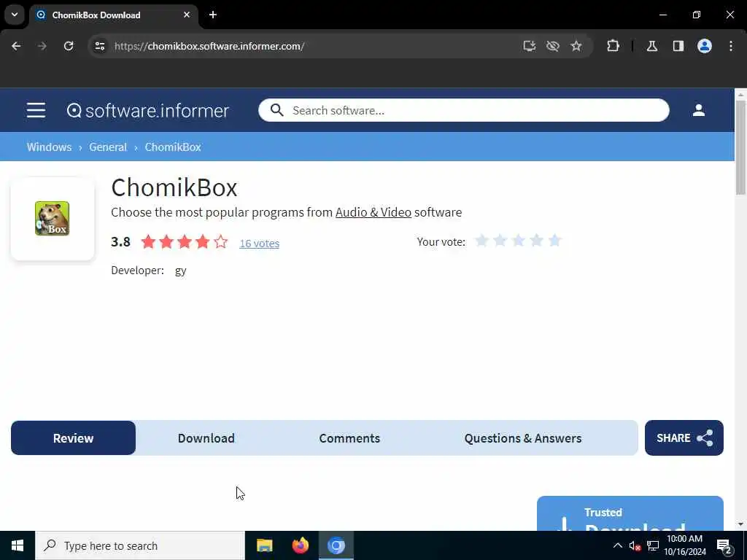Select the Review tab
Image resolution: width=747 pixels, height=560 pixels.
[74, 437]
